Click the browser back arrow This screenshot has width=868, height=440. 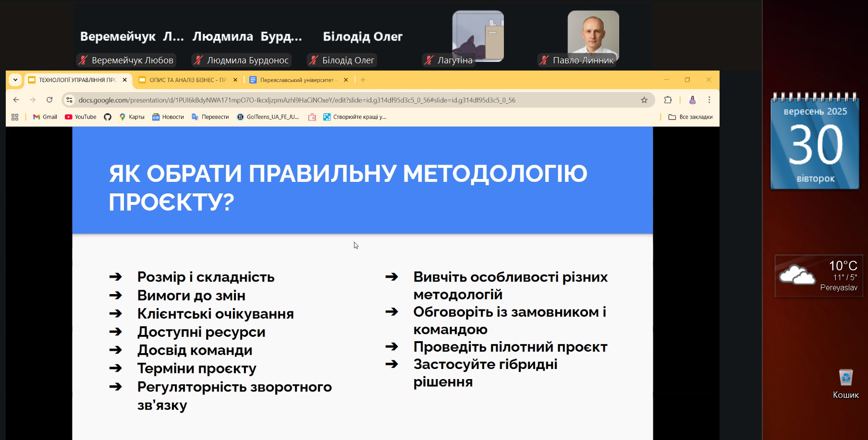click(16, 100)
